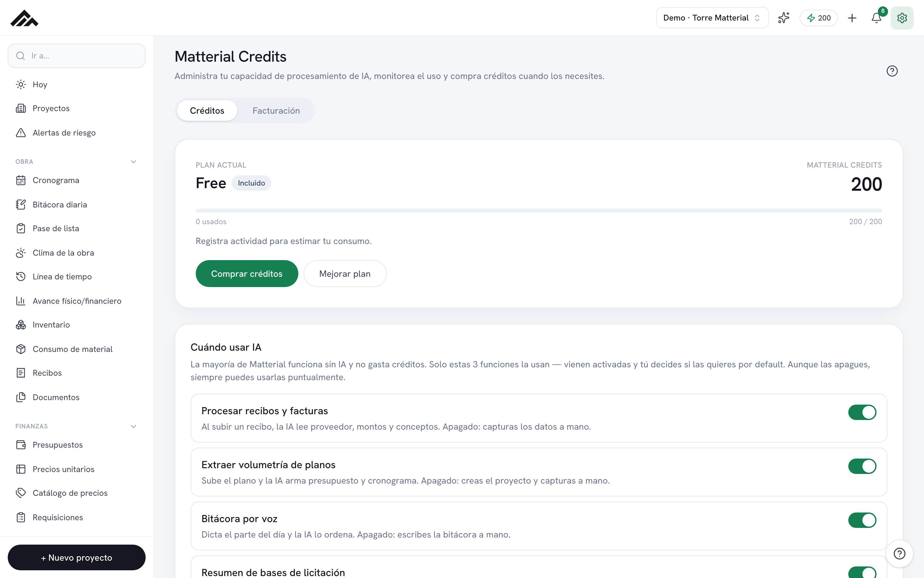Open Bitácora diaria
The height and width of the screenshot is (578, 924).
pyautogui.click(x=76, y=205)
